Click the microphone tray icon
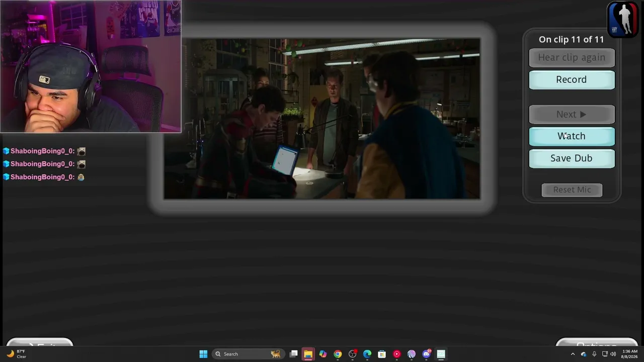644x362 pixels. (594, 354)
